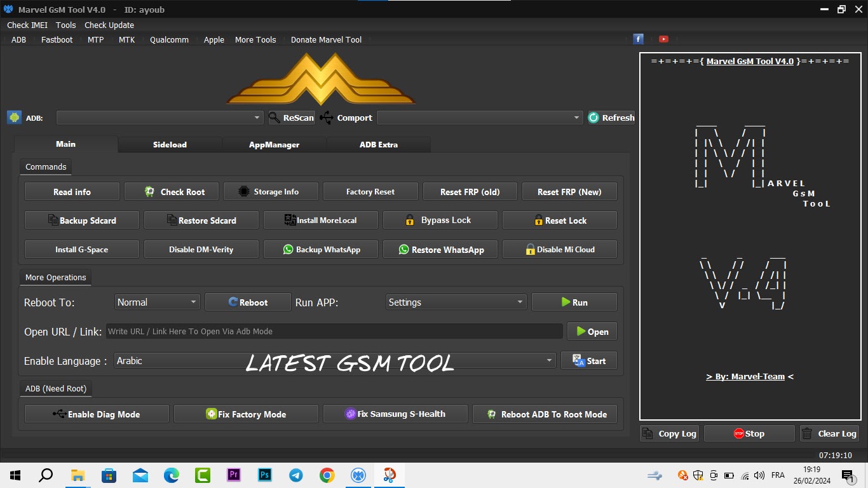Click the Reset Lock button
Image resolution: width=868 pixels, height=488 pixels.
click(560, 220)
